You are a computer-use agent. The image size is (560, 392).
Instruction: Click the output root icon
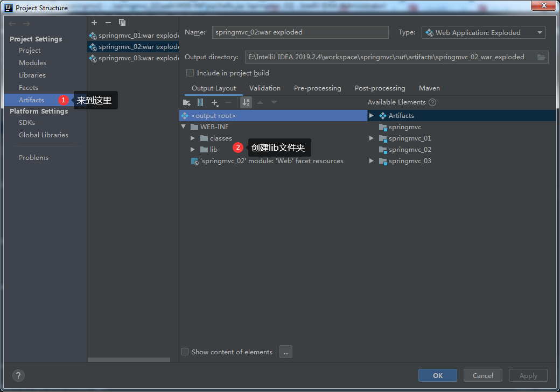coord(185,116)
